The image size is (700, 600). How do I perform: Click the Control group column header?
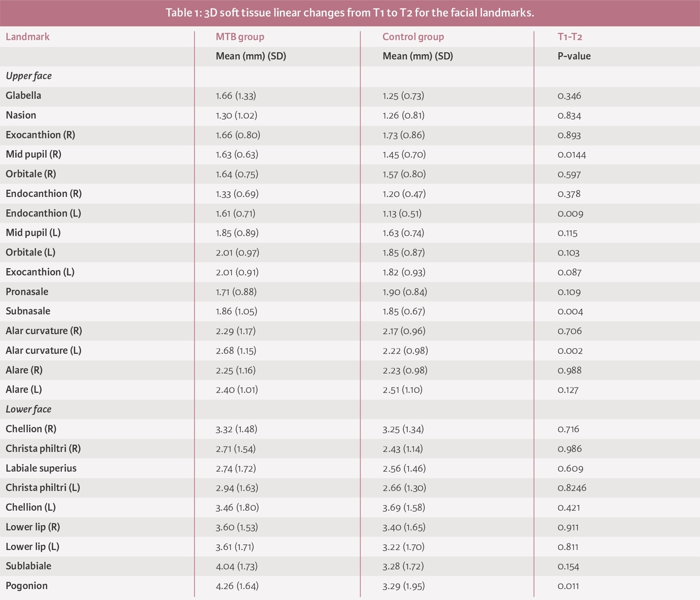[x=413, y=37]
